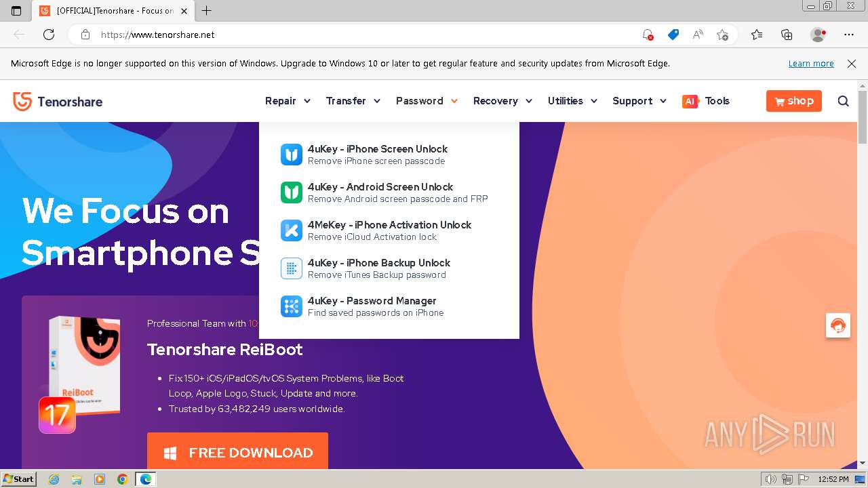Click the volume icon in system tray
Screen dimensions: 868x488
[770, 479]
